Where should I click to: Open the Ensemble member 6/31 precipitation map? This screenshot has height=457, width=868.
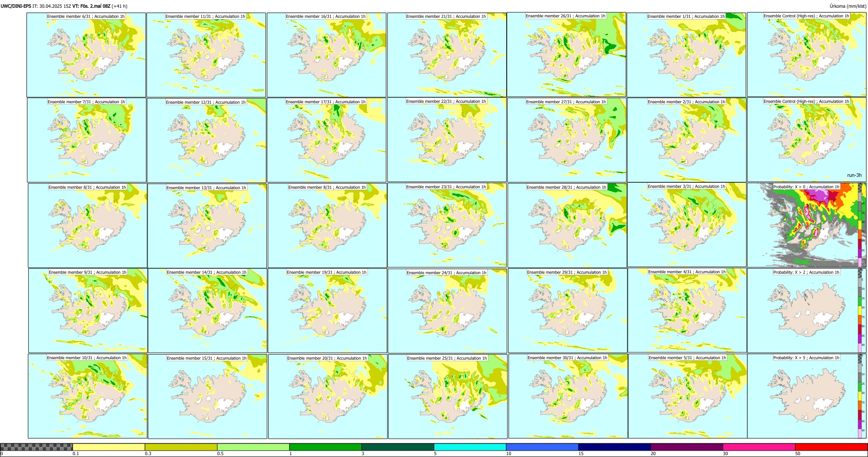coord(86,55)
